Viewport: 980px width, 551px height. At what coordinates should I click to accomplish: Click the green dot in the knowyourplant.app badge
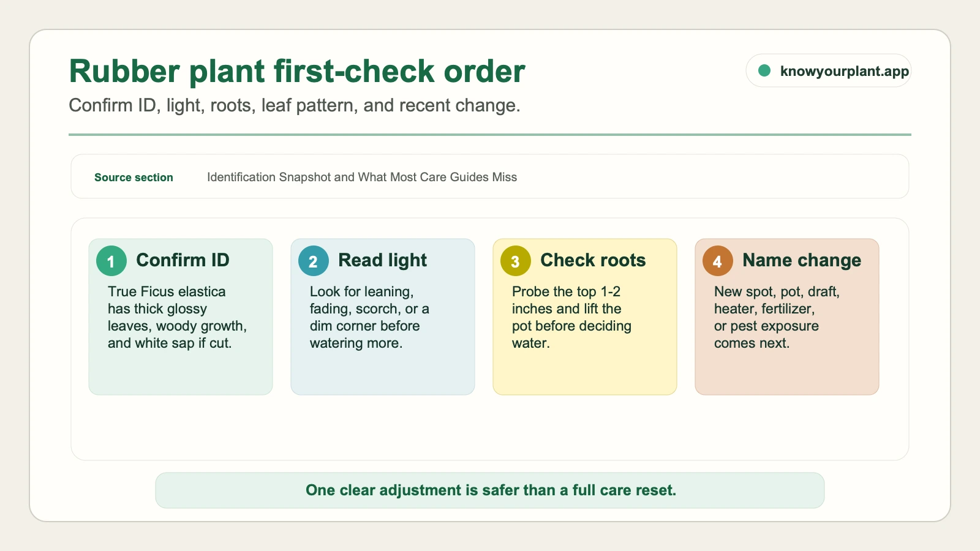coord(764,71)
